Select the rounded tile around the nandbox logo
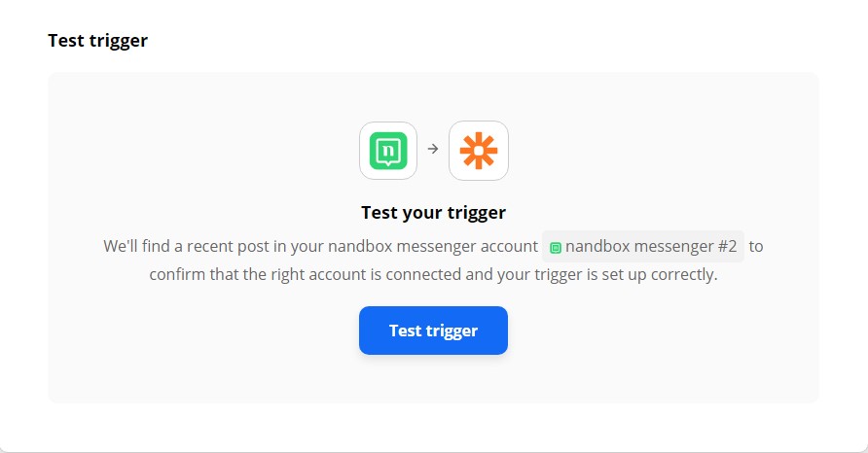 (x=388, y=151)
